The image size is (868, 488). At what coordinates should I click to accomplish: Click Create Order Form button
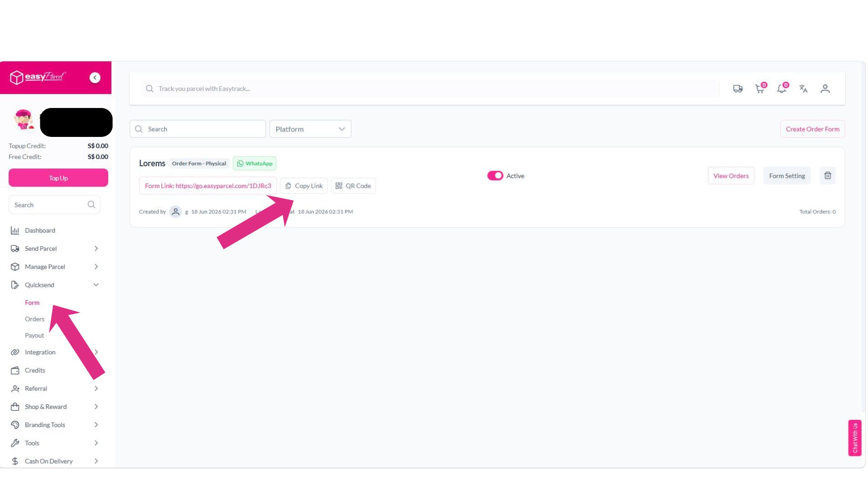click(x=812, y=129)
